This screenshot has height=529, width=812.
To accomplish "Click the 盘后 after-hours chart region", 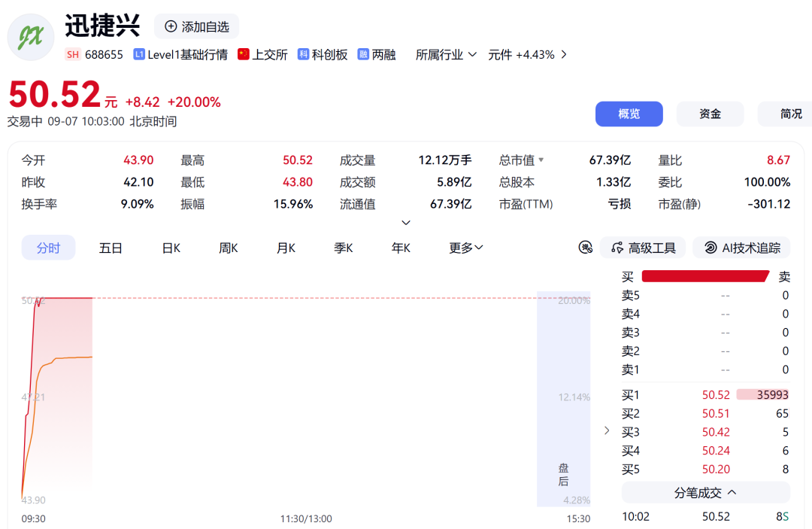I will pos(563,399).
